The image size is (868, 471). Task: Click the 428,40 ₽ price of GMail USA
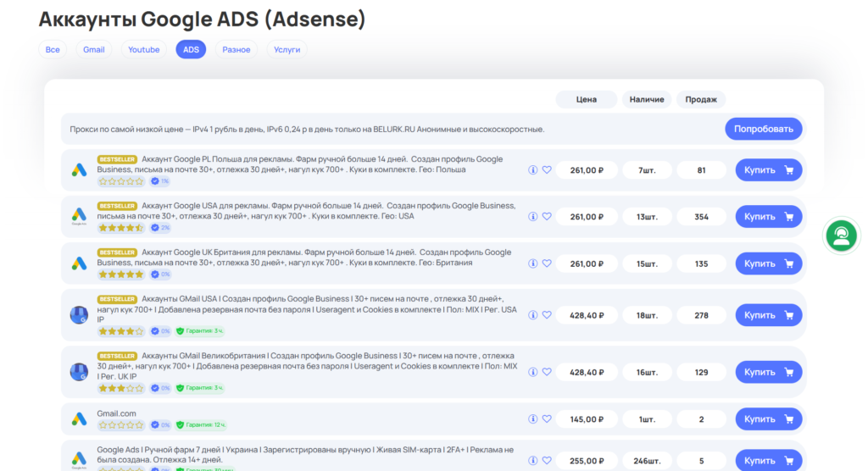587,315
